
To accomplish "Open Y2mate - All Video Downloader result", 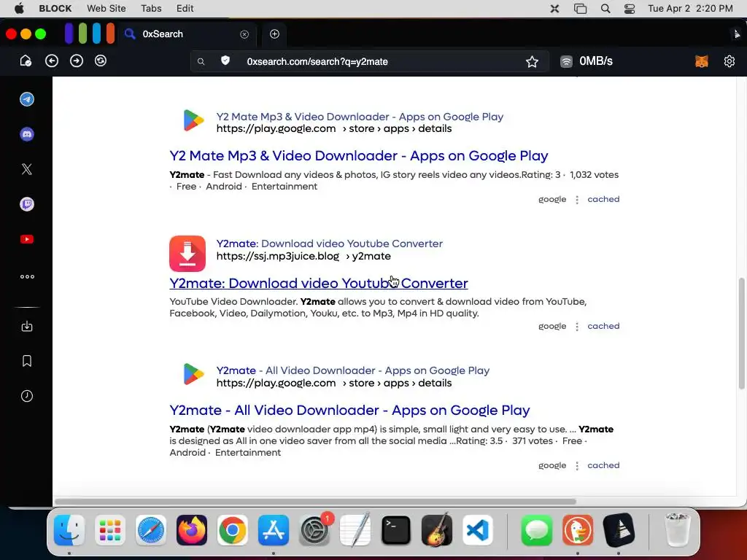I will [x=349, y=410].
